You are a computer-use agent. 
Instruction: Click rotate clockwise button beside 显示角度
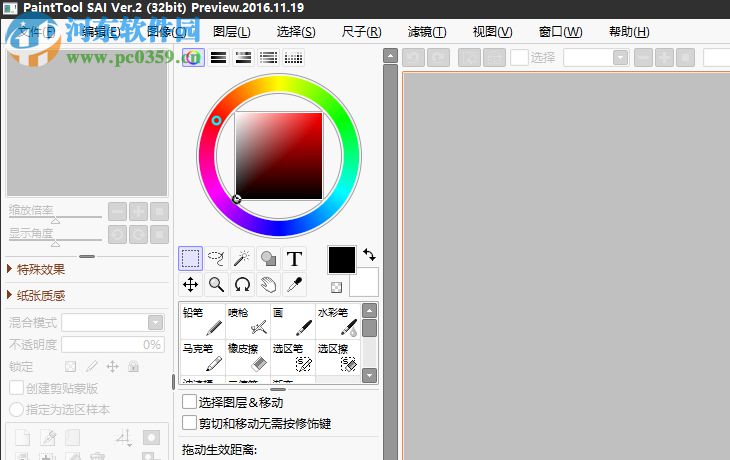click(138, 234)
